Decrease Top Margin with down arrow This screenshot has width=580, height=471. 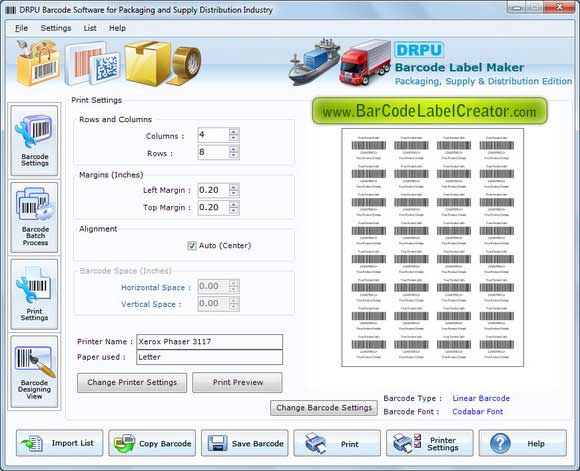click(x=233, y=211)
